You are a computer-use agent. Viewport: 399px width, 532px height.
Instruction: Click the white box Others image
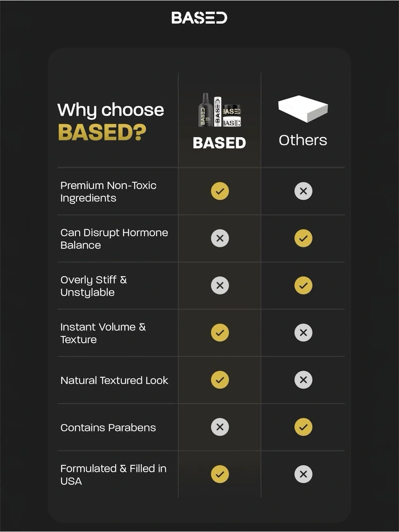pos(303,109)
